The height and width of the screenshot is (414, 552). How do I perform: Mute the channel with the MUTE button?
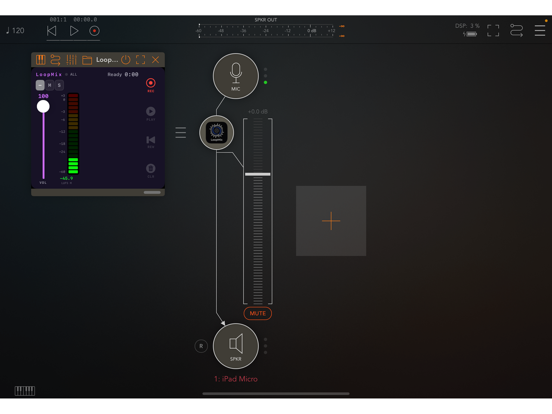point(258,313)
